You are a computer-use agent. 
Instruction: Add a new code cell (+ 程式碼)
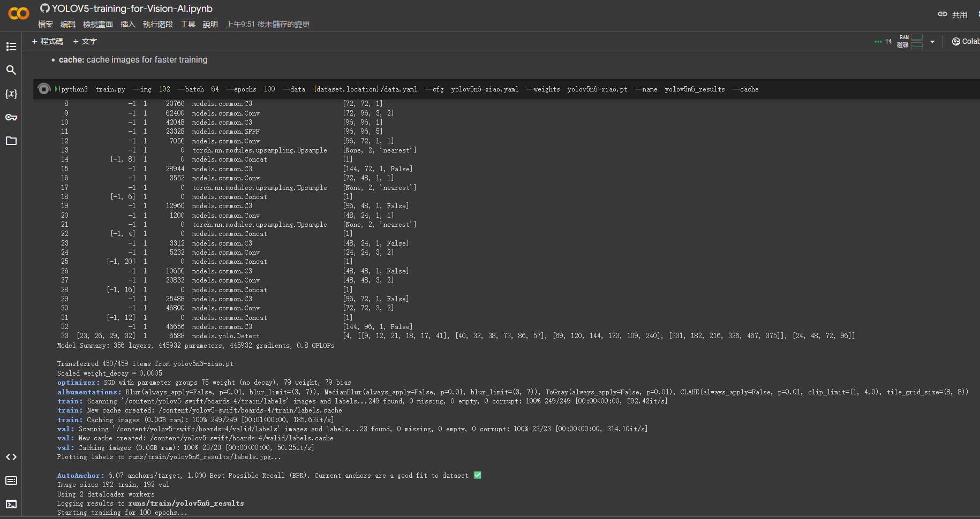click(x=47, y=41)
